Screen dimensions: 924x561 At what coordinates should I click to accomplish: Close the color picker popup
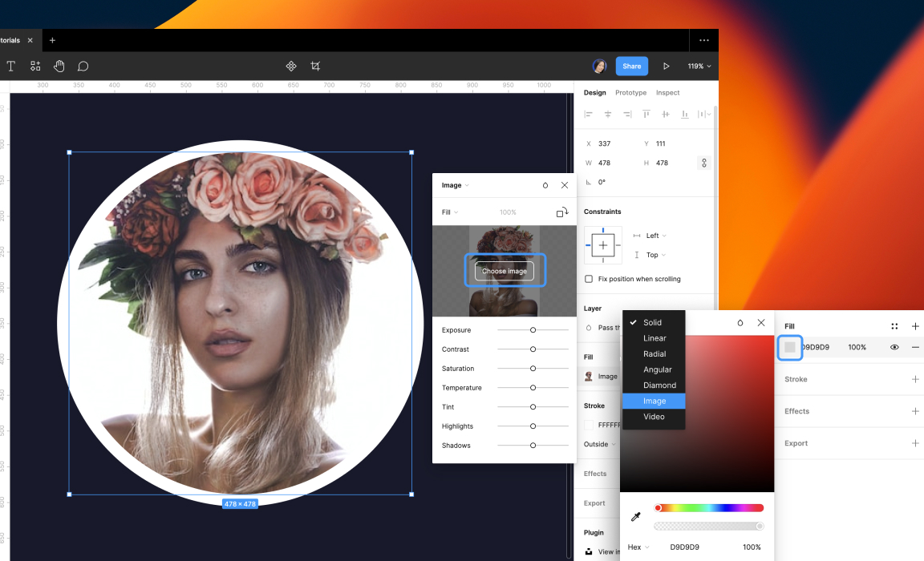(761, 323)
